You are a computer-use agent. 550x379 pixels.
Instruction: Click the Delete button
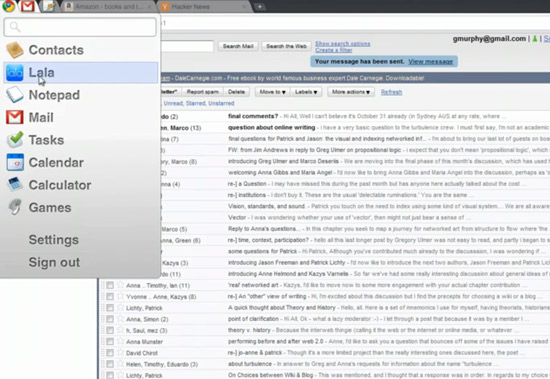click(236, 92)
